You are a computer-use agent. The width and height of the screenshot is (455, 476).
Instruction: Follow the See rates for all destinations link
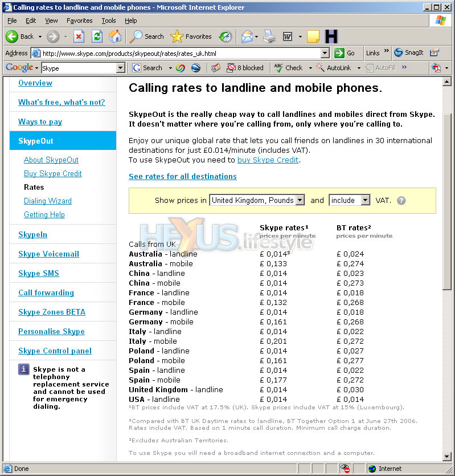[x=183, y=176]
